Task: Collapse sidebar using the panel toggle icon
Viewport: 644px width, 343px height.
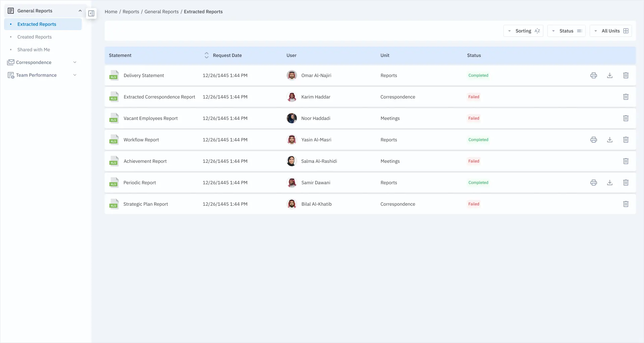Action: 91,13
